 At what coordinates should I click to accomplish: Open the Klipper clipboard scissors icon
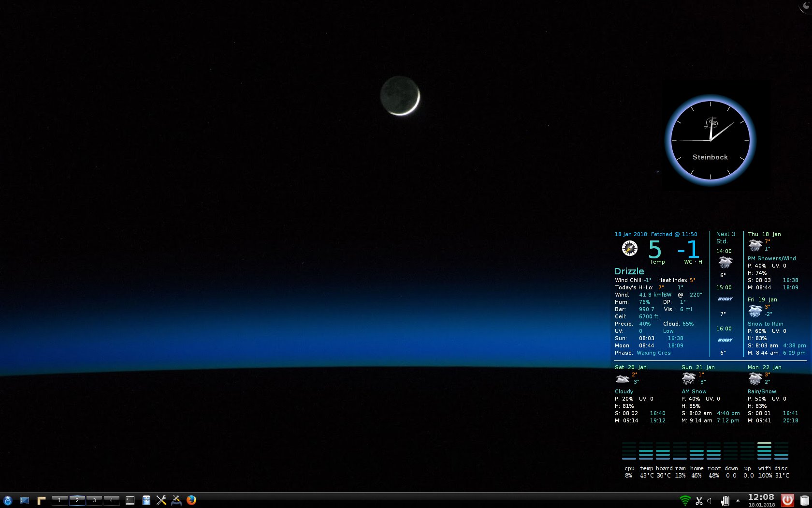click(x=699, y=501)
